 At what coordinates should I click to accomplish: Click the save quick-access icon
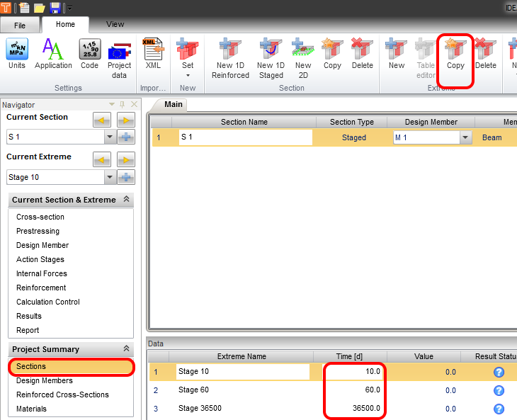(x=55, y=7)
